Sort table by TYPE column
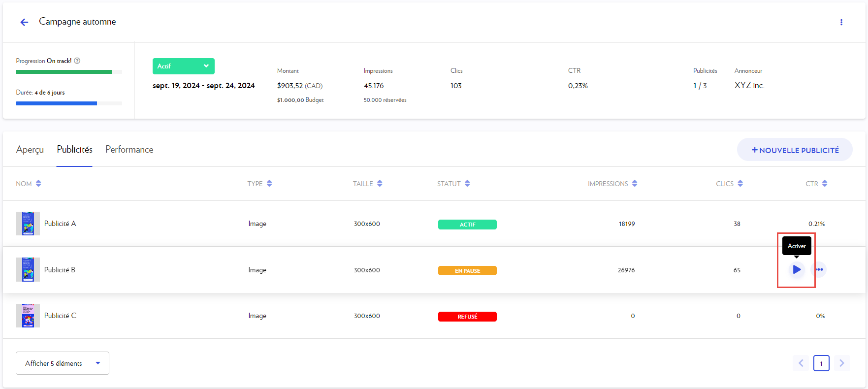Screen dimensions: 868x389 coord(269,184)
